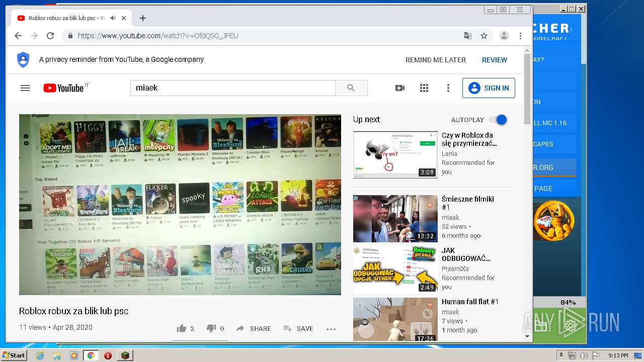Open Internet Explorer from the taskbar
644x362 pixels.
coord(40,355)
